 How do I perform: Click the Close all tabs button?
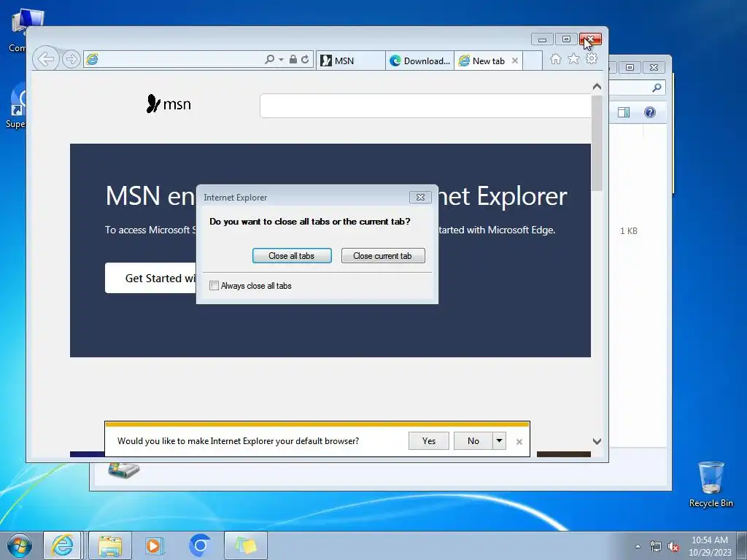pos(292,256)
